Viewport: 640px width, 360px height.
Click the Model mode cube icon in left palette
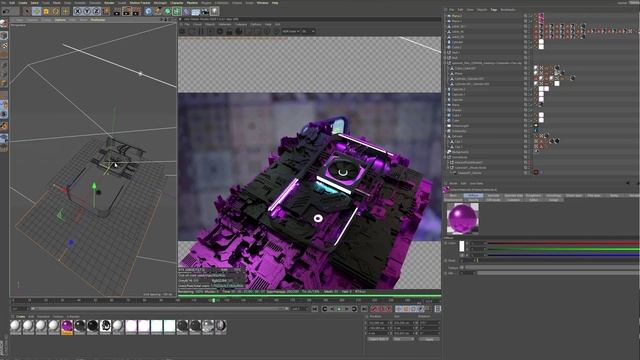(x=4, y=36)
